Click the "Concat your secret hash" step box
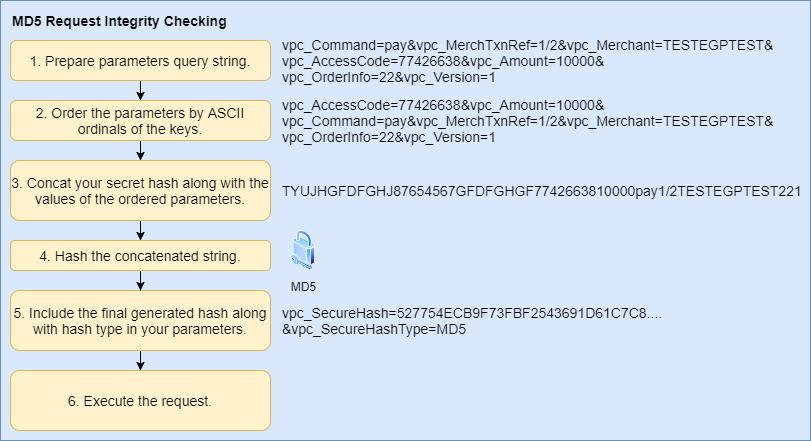The width and height of the screenshot is (811, 441). pyautogui.click(x=140, y=191)
